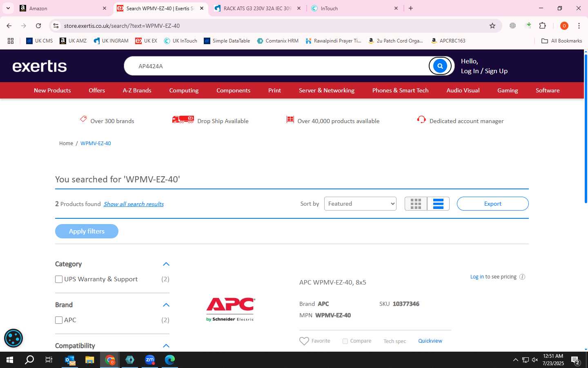Viewport: 588px width, 368px height.
Task: Open the Computing menu
Action: (x=184, y=90)
